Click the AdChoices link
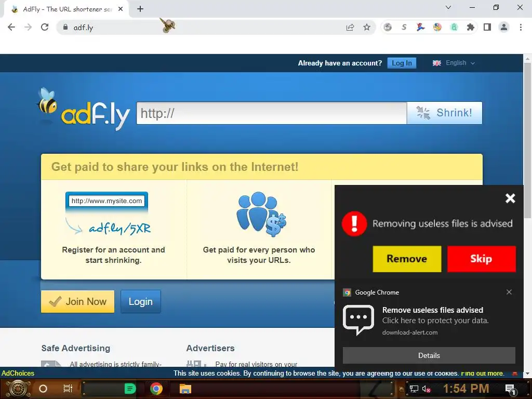 pyautogui.click(x=18, y=373)
